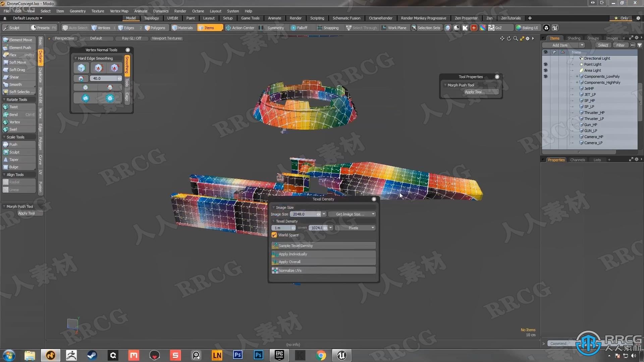The width and height of the screenshot is (644, 362).
Task: Click the Hard Edge Smoothing icon
Action: pyautogui.click(x=82, y=68)
